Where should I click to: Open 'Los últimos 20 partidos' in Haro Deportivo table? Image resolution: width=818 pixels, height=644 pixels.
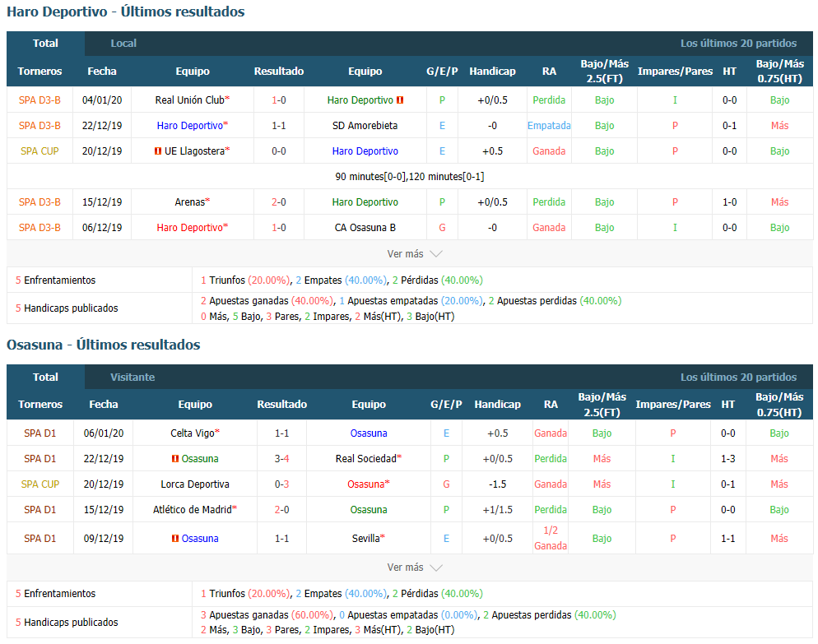738,44
